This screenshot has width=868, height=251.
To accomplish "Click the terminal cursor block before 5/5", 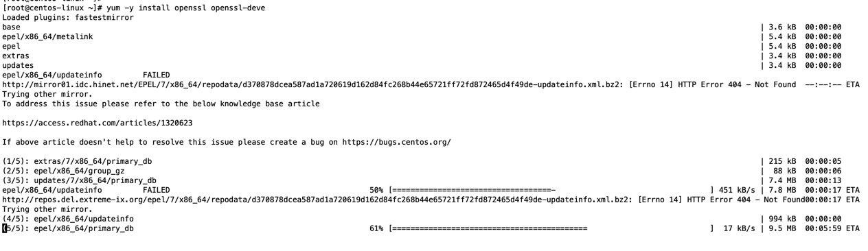I will [x=4, y=228].
